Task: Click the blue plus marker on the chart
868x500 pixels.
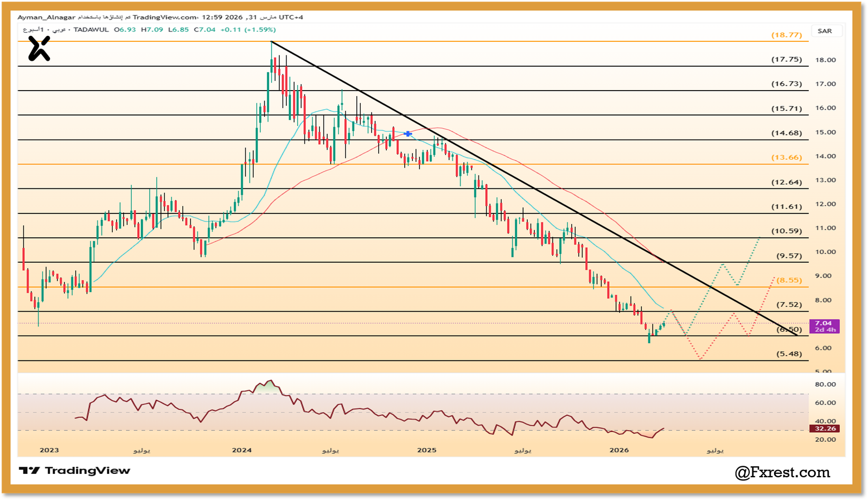Action: point(408,134)
